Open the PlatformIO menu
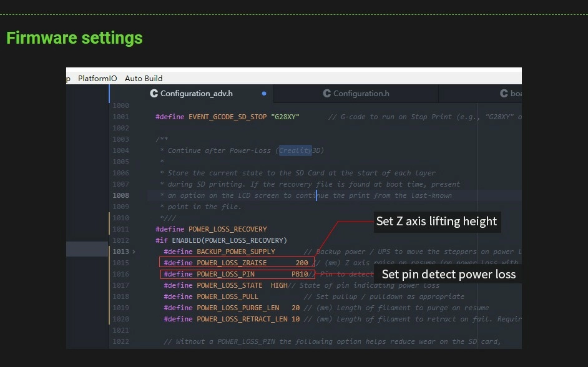 [97, 78]
